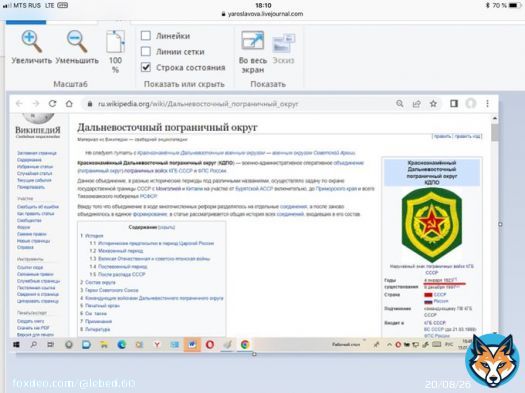The height and width of the screenshot is (393, 525).
Task: Click the magnifier icon in address bar
Action: [x=399, y=104]
